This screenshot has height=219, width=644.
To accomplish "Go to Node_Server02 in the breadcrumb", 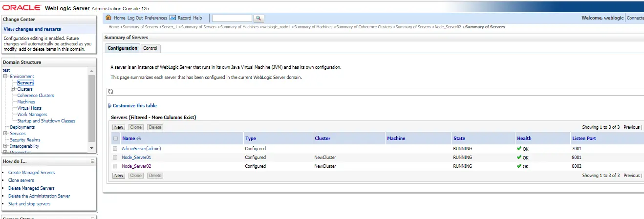I will click(448, 27).
